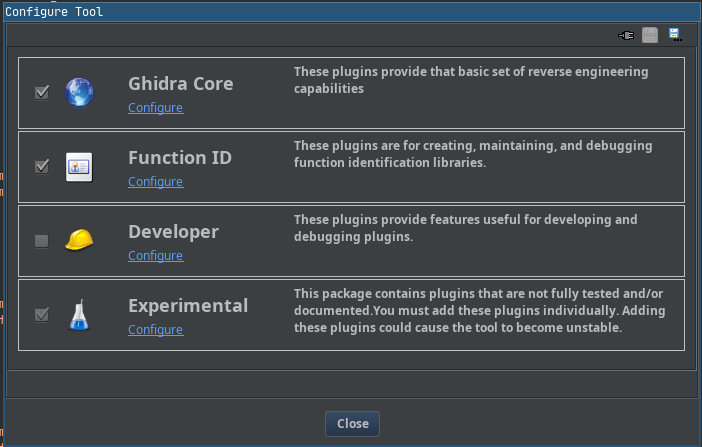Click the Configure Tool title bar
702x447 pixels.
351,12
